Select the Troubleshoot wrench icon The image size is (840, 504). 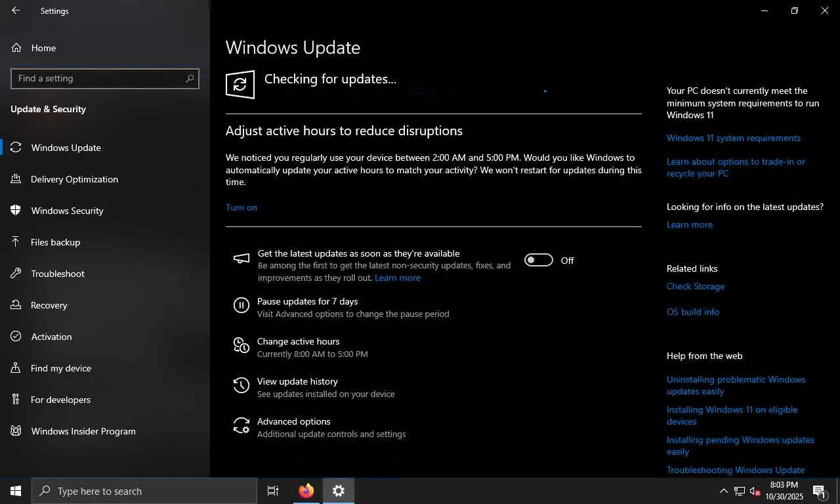(x=16, y=274)
